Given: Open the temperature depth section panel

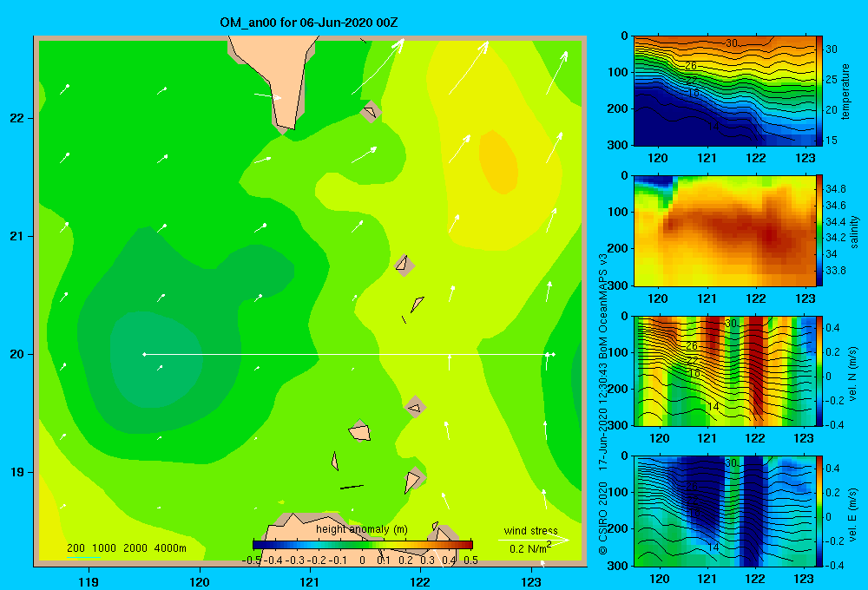Looking at the screenshot, I should 725,91.
